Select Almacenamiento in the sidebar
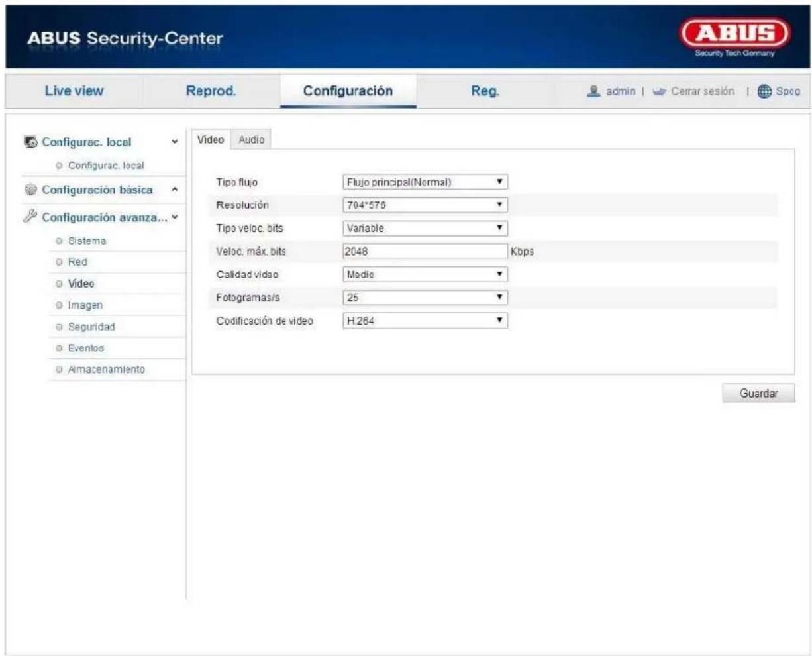The height and width of the screenshot is (656, 812). click(106, 370)
